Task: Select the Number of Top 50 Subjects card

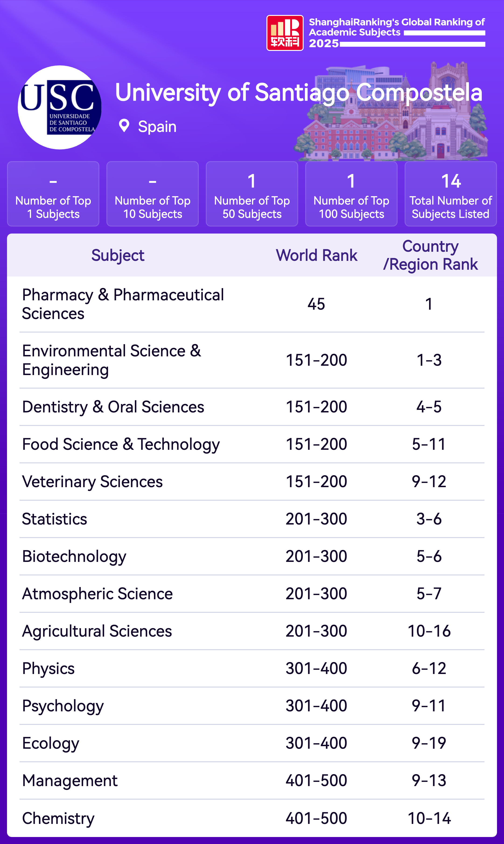Action: point(252,194)
